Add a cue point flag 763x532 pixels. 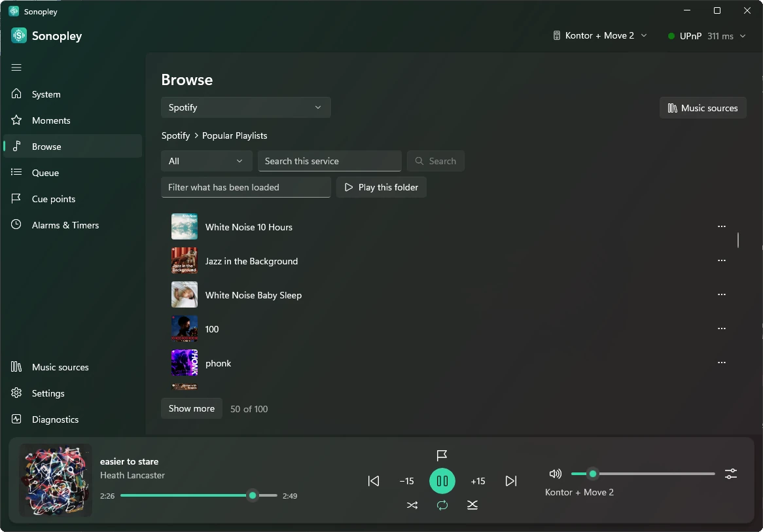point(442,455)
